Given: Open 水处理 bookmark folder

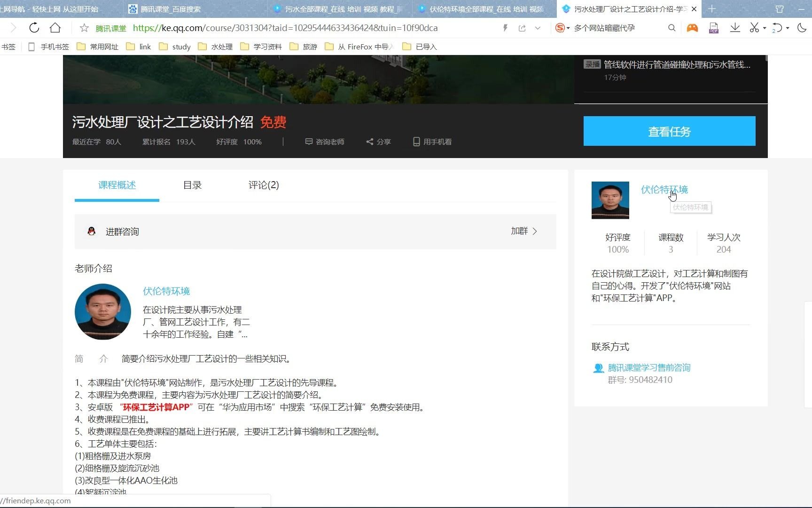Looking at the screenshot, I should click(216, 47).
